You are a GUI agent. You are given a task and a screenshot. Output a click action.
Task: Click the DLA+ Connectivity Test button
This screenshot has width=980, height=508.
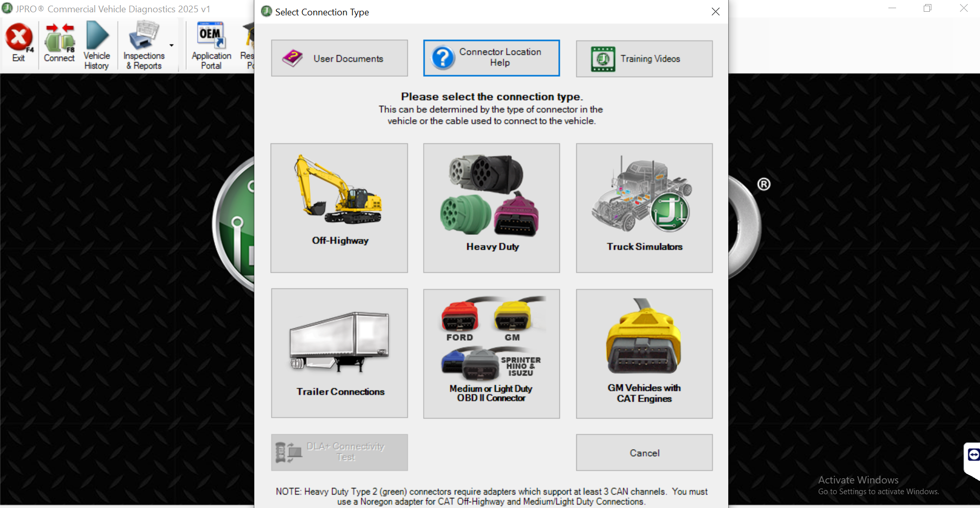click(339, 452)
